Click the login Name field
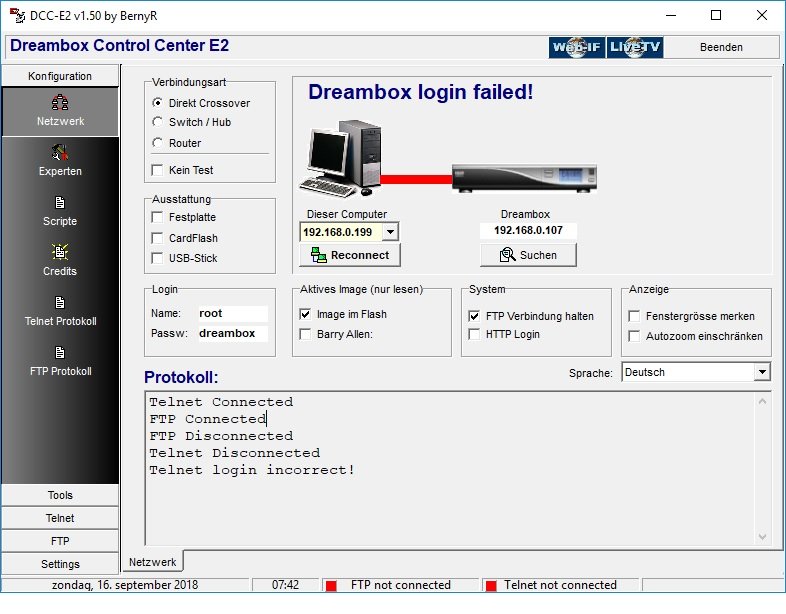This screenshot has height=614, width=786. pos(233,313)
